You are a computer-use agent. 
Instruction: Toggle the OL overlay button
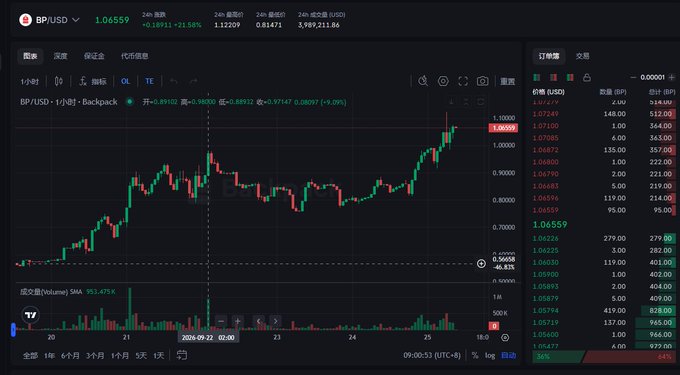coord(125,82)
